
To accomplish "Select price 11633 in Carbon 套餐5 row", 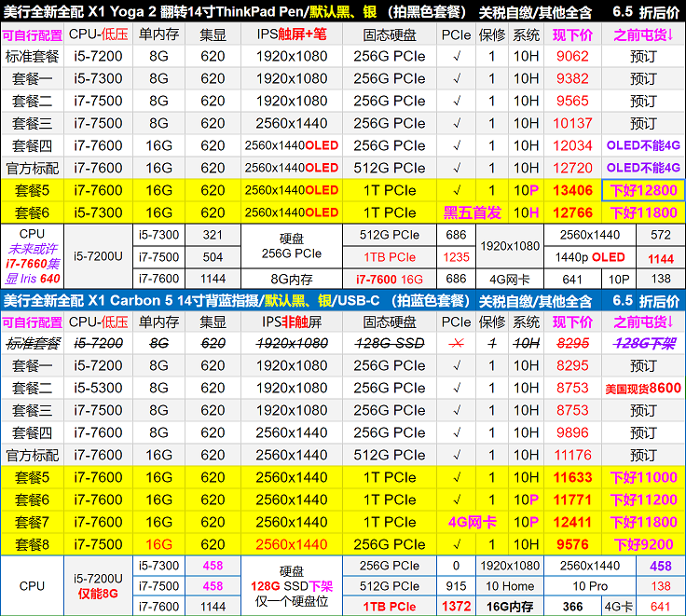I will click(572, 477).
